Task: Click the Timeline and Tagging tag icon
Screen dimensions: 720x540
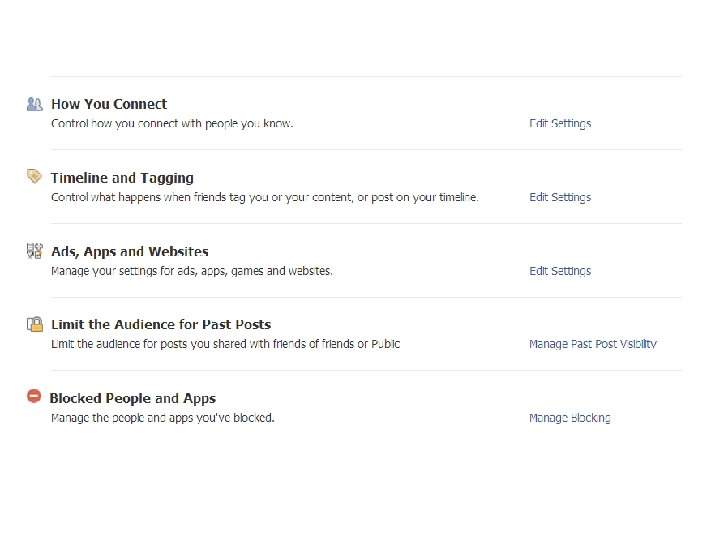Action: pyautogui.click(x=34, y=176)
